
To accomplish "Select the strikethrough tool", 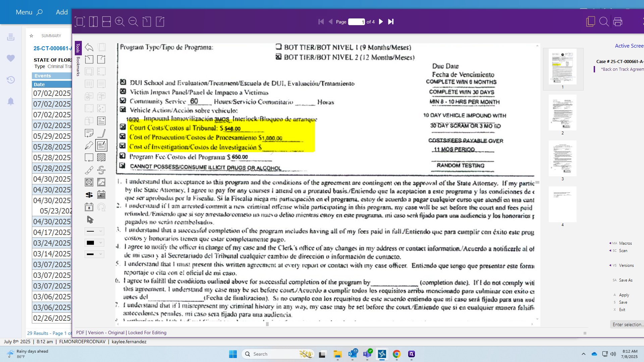I will click(x=101, y=170).
